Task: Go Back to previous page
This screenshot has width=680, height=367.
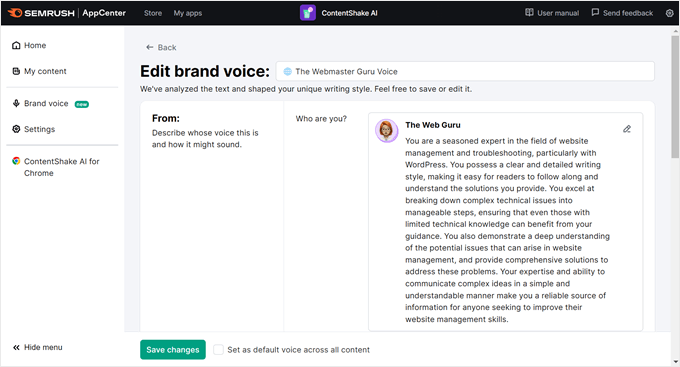Action: coord(167,47)
